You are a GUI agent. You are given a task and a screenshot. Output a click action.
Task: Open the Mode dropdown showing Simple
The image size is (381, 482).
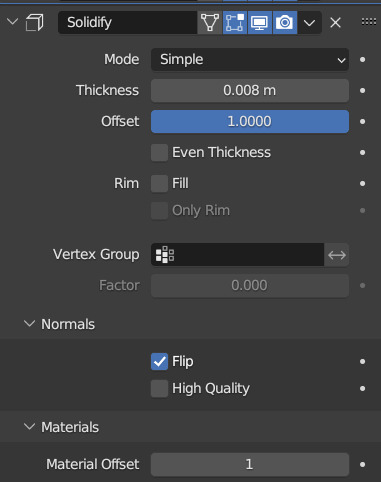tap(250, 60)
